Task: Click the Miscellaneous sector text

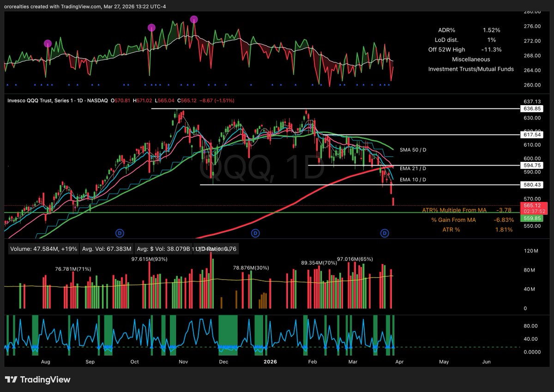Action: point(471,59)
